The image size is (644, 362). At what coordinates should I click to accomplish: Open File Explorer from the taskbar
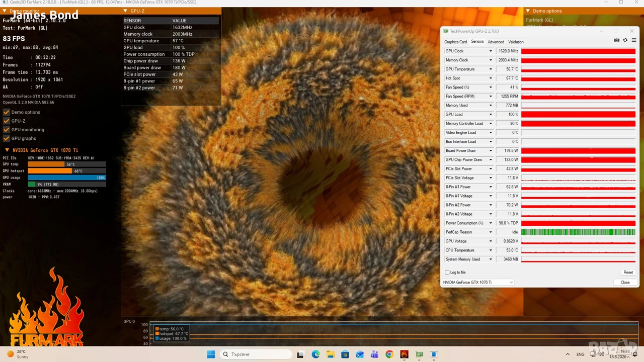coord(330,354)
